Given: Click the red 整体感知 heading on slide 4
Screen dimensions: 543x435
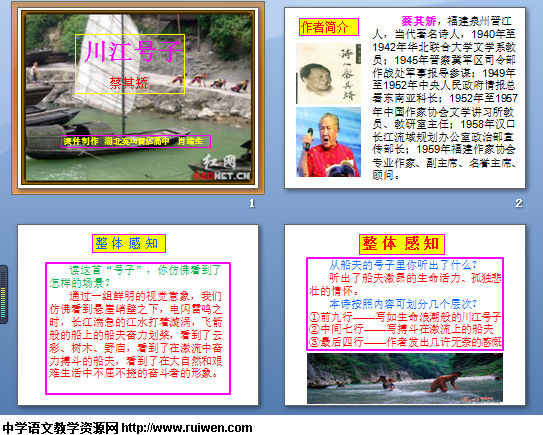Looking at the screenshot, I should 402,244.
